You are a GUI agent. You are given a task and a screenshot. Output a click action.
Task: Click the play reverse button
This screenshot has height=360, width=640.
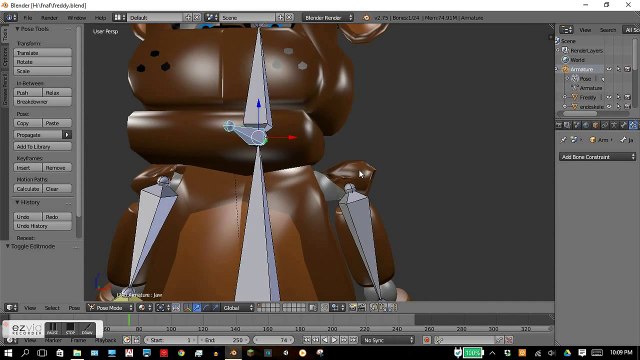coord(325,340)
